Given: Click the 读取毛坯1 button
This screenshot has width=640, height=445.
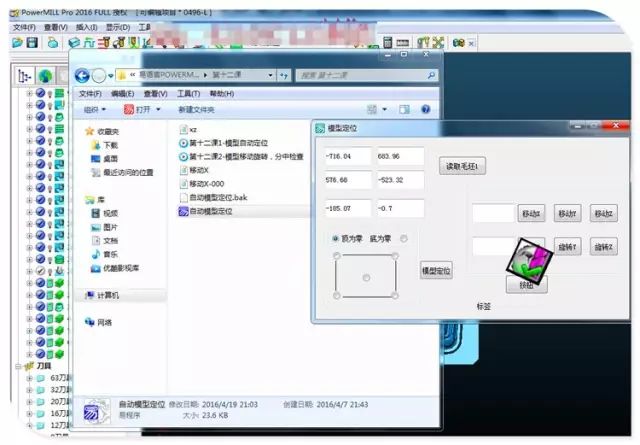Looking at the screenshot, I should pos(462,166).
